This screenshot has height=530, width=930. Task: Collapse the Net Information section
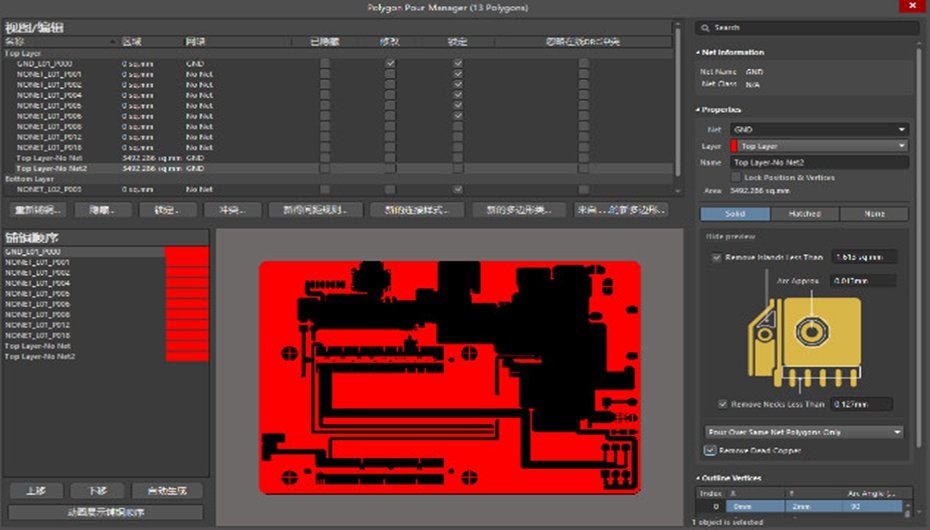click(698, 52)
